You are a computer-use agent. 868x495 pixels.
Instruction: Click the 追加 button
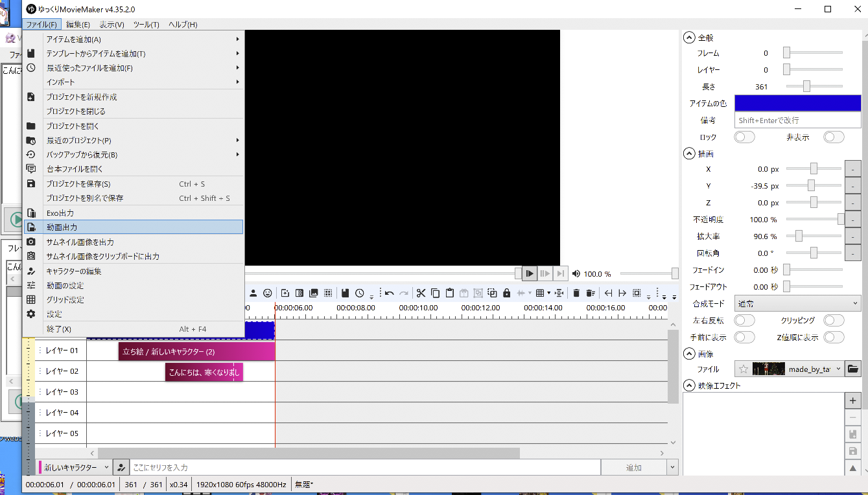(x=633, y=467)
